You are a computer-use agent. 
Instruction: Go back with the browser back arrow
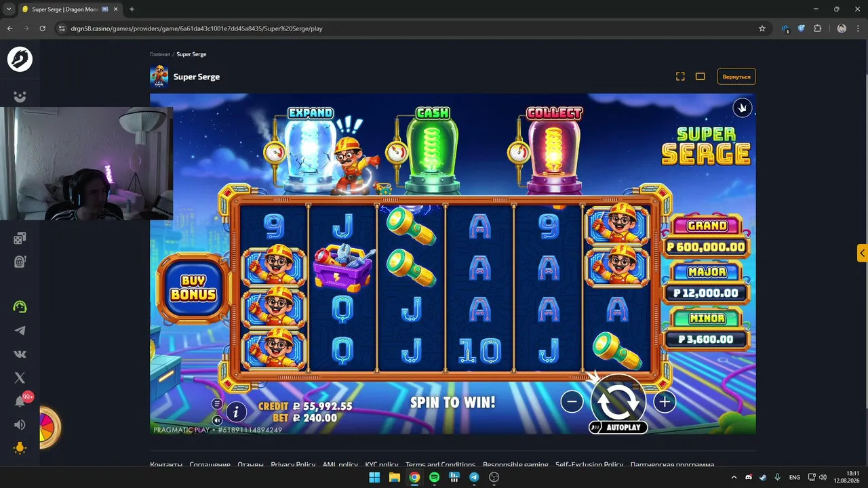9,28
